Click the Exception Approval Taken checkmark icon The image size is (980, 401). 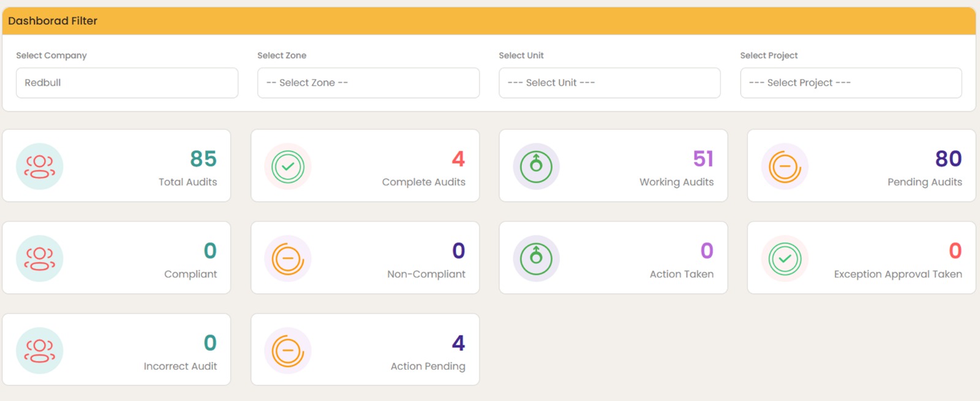785,258
